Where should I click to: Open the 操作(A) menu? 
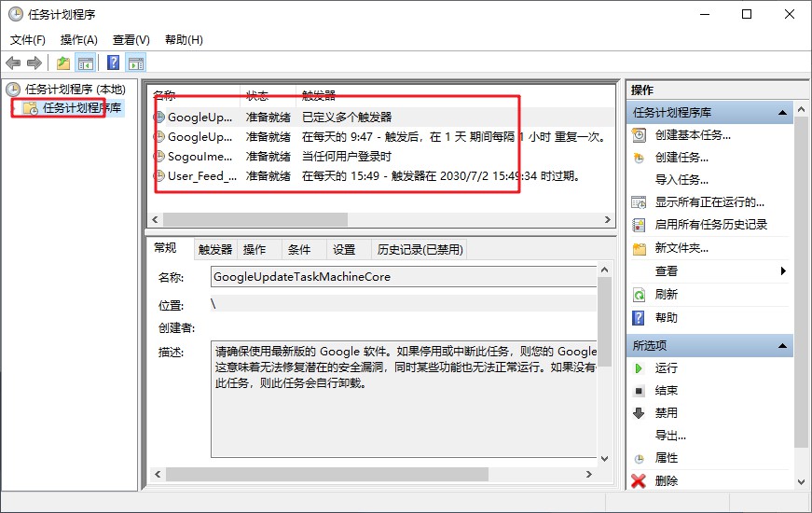(78, 40)
